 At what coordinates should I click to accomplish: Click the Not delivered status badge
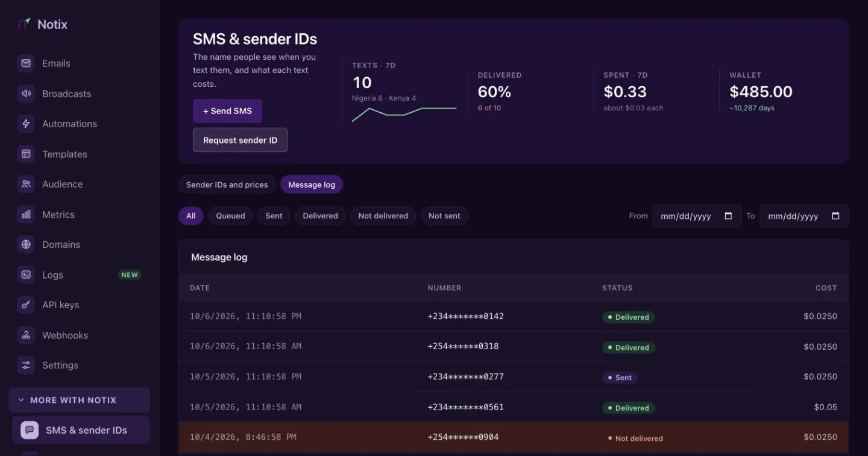click(x=635, y=439)
